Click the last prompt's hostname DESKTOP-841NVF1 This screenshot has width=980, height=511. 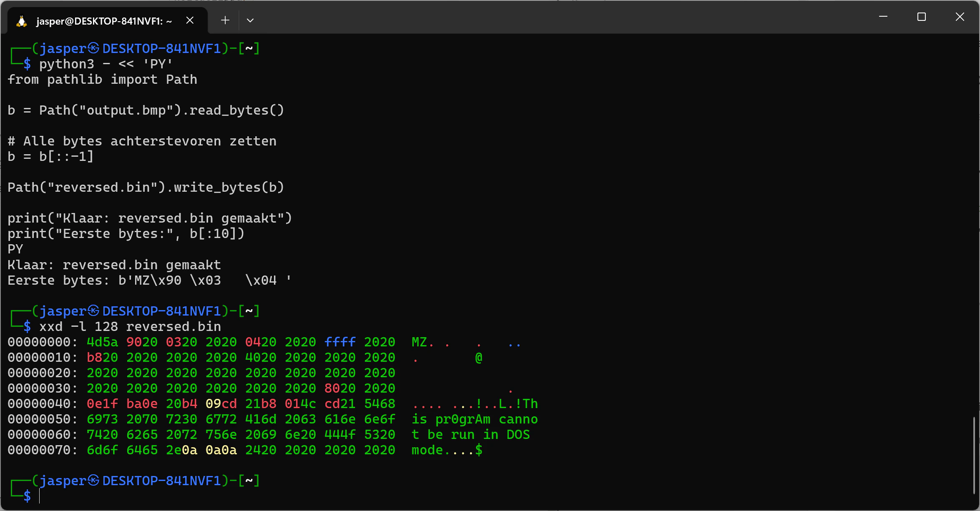point(162,481)
